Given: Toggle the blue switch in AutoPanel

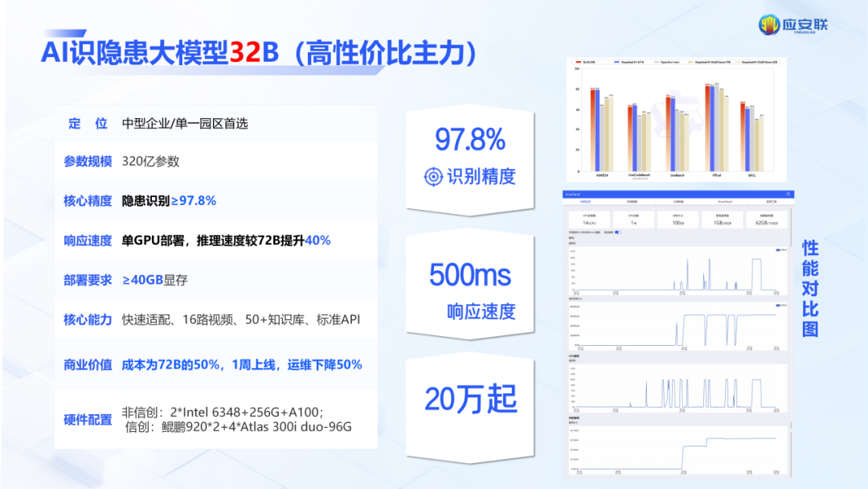Looking at the screenshot, I should pyautogui.click(x=618, y=232).
